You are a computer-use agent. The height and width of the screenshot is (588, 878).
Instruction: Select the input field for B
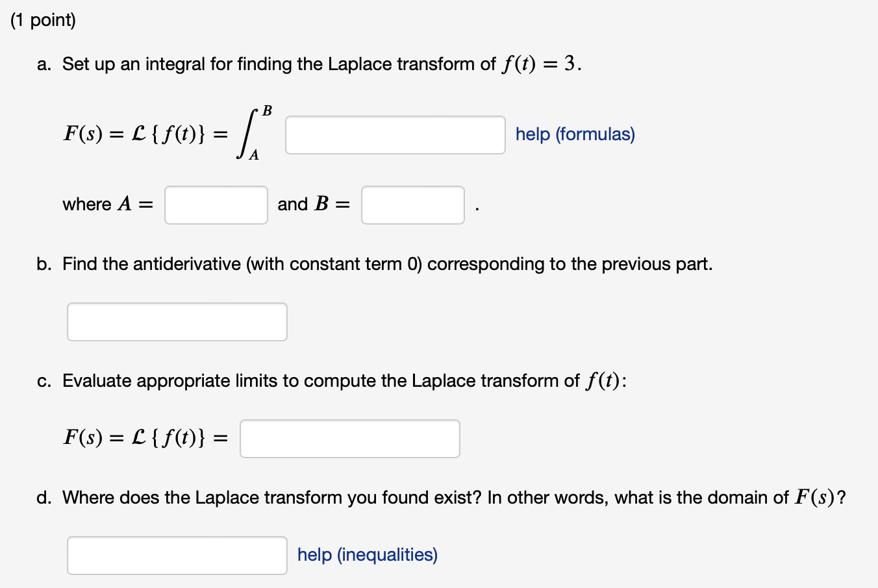[412, 204]
